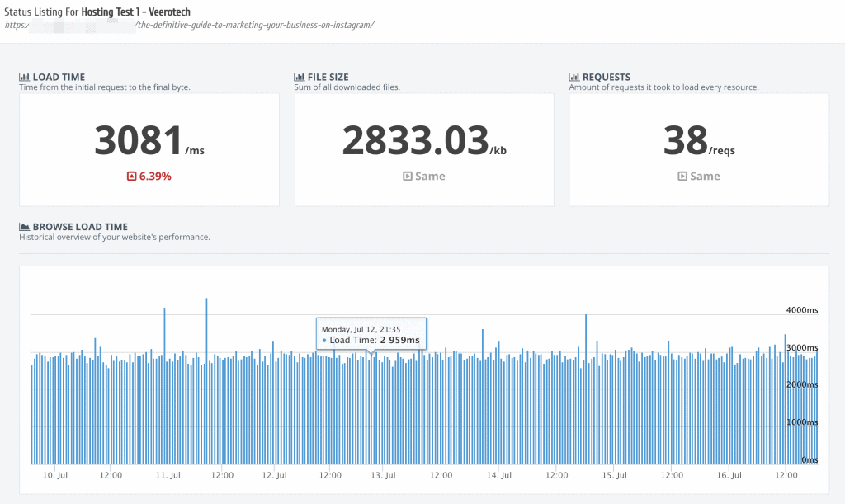
Task: Click the play icon beside Same under Requests
Action: [x=682, y=177]
